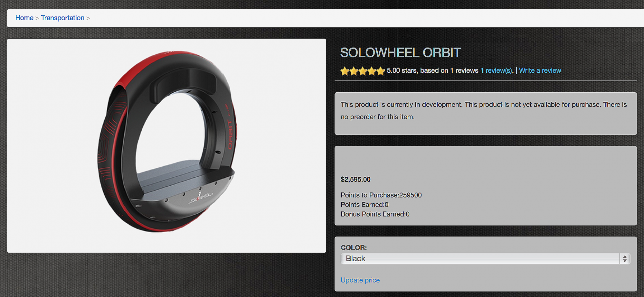Click the Solowheel Orbit product image
Screen dimensions: 644x297
tap(167, 145)
